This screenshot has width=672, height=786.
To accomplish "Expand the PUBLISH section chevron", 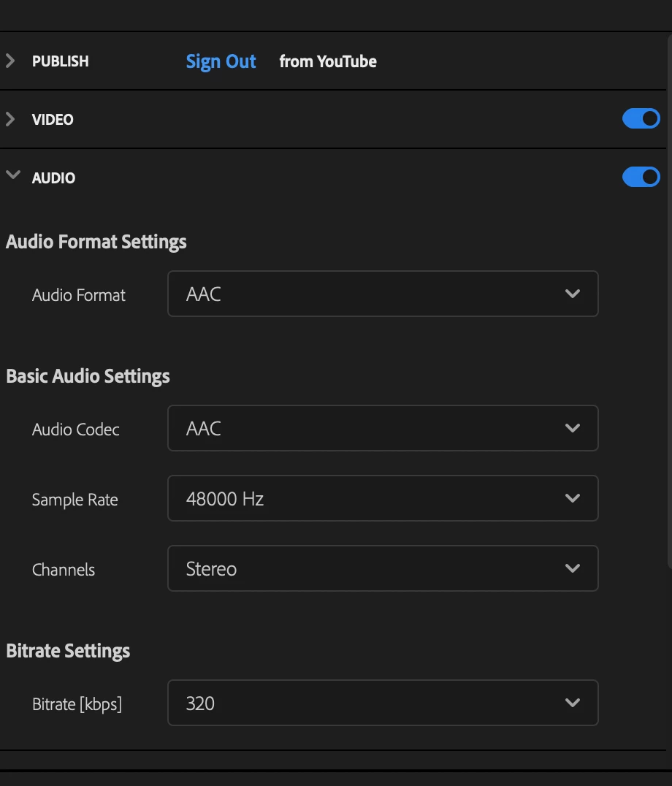I will click(x=10, y=61).
